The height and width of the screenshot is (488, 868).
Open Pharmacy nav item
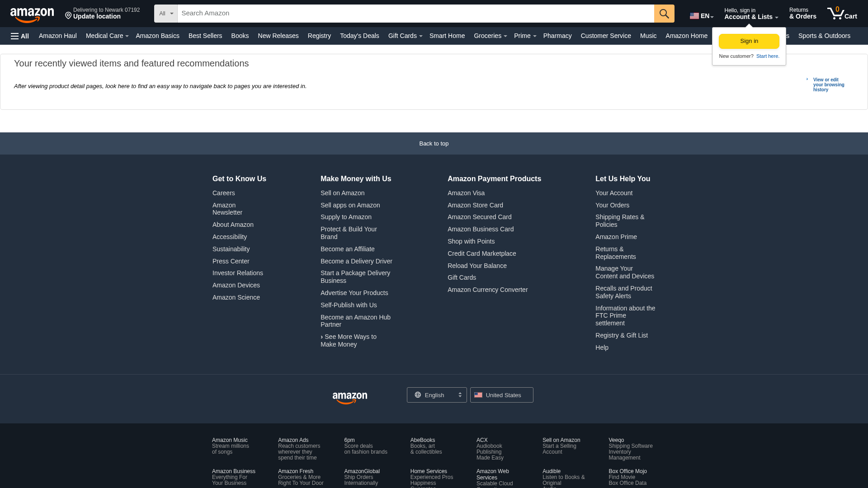coord(557,36)
